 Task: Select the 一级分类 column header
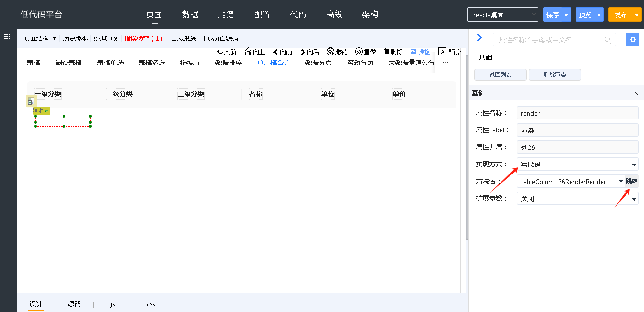tap(48, 94)
